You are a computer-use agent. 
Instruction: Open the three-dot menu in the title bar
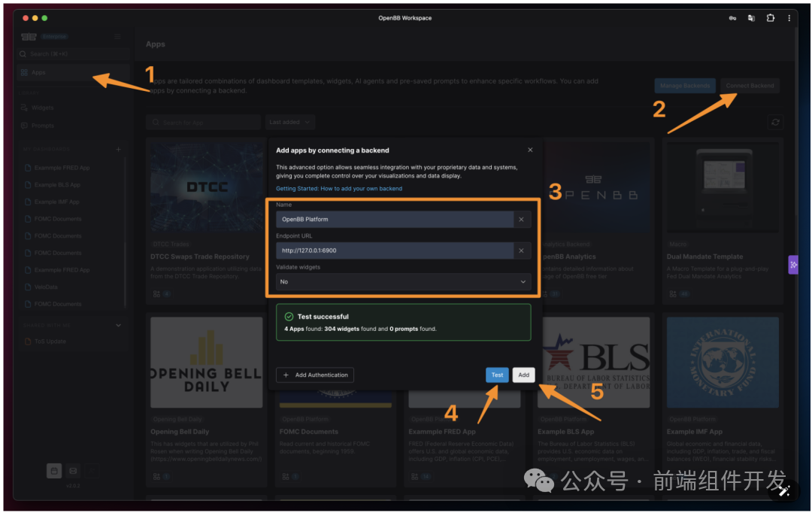pos(789,18)
